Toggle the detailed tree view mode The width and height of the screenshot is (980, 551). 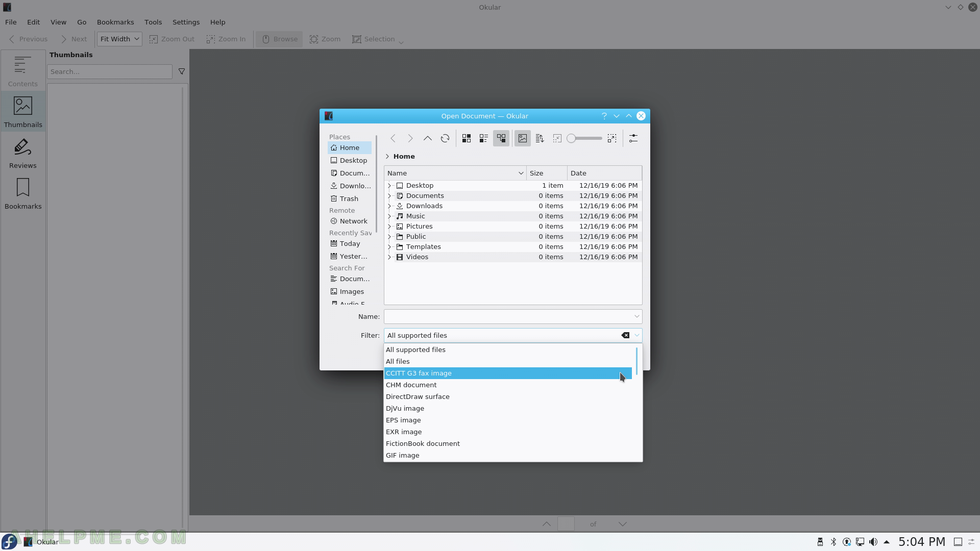point(501,138)
